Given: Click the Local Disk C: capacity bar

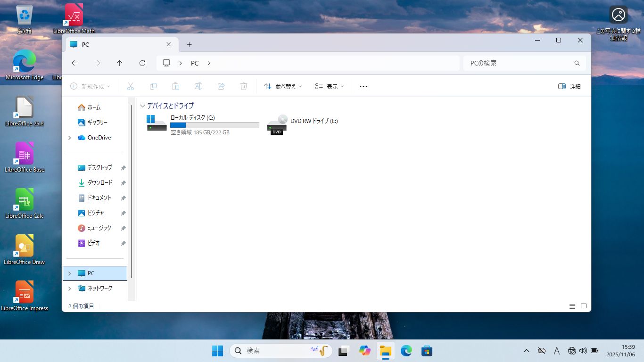Looking at the screenshot, I should tap(215, 125).
